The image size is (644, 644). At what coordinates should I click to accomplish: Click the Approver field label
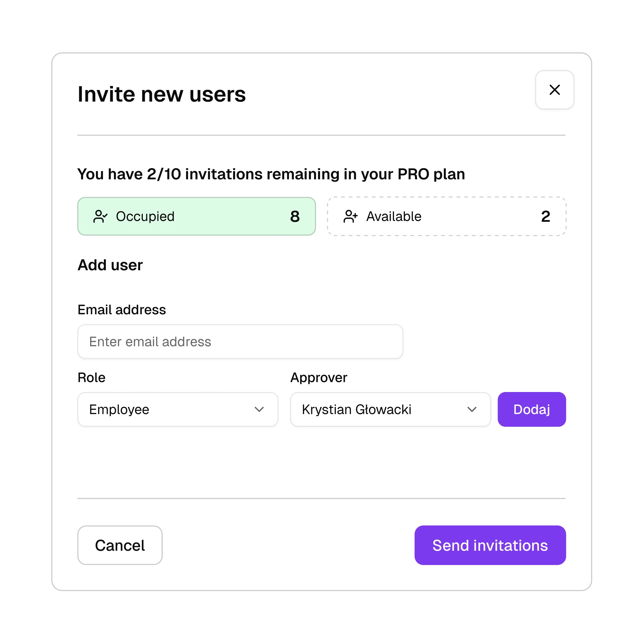[319, 378]
